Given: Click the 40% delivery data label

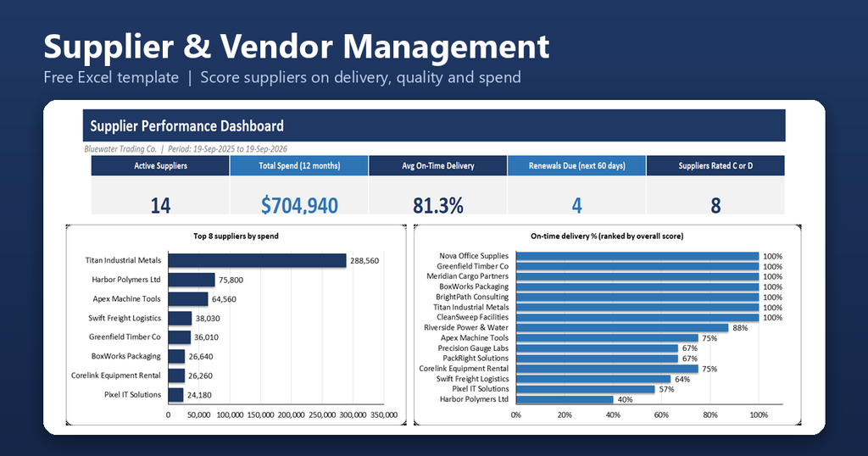Looking at the screenshot, I should coord(625,399).
